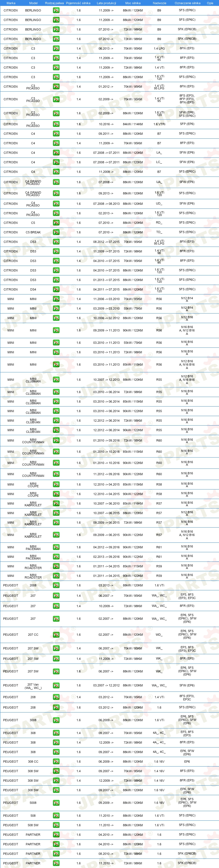Click the Nadwozie column header
The image size is (219, 868).
(x=159, y=3)
